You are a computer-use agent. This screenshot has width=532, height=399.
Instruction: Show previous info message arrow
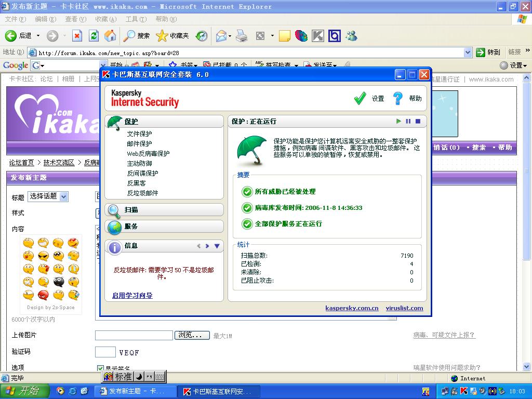click(x=199, y=246)
